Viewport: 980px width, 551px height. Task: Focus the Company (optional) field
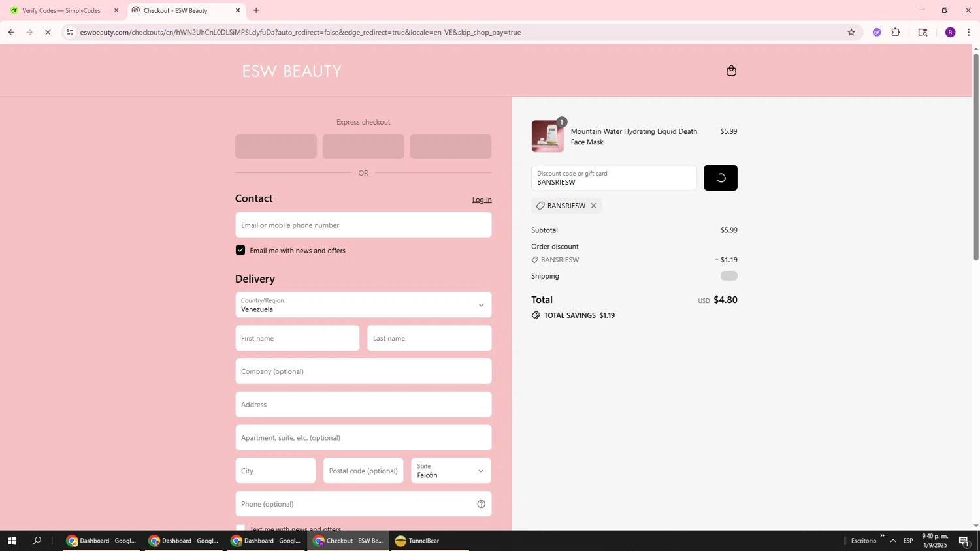pos(363,371)
